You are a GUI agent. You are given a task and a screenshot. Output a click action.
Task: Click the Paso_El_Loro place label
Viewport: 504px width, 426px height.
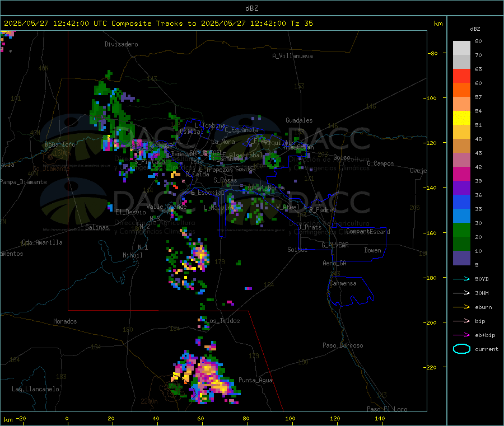[387, 409]
